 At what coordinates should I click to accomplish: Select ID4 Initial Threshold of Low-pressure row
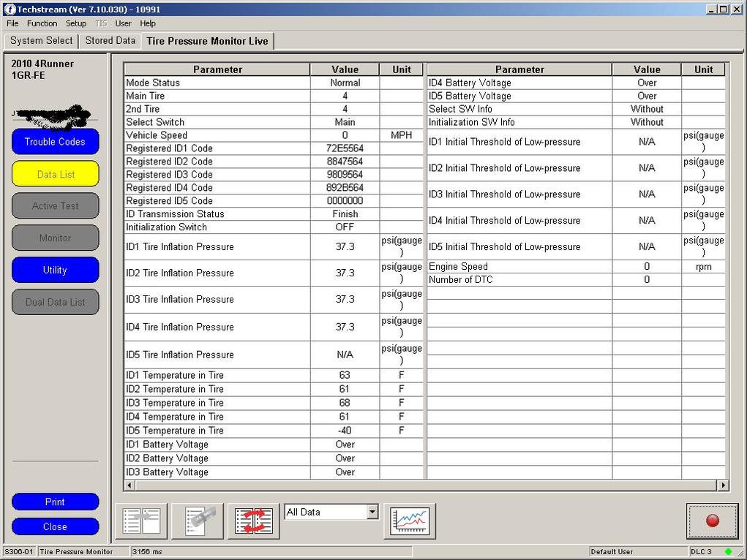(x=576, y=221)
